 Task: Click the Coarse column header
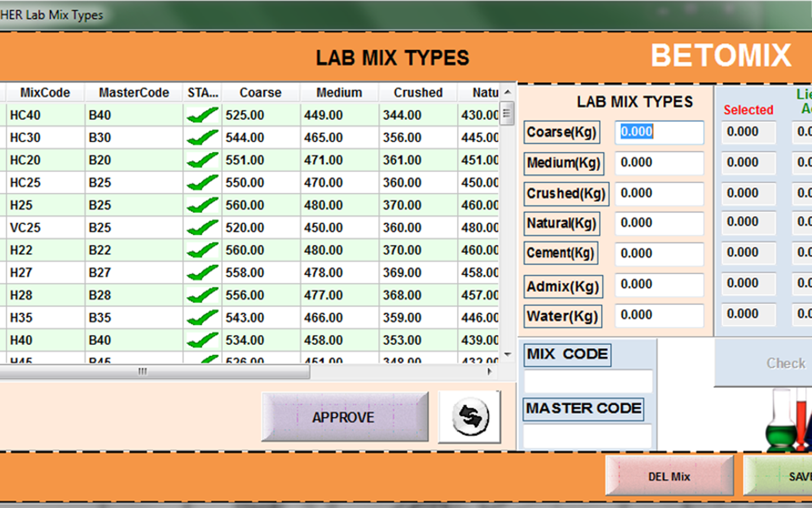click(261, 93)
